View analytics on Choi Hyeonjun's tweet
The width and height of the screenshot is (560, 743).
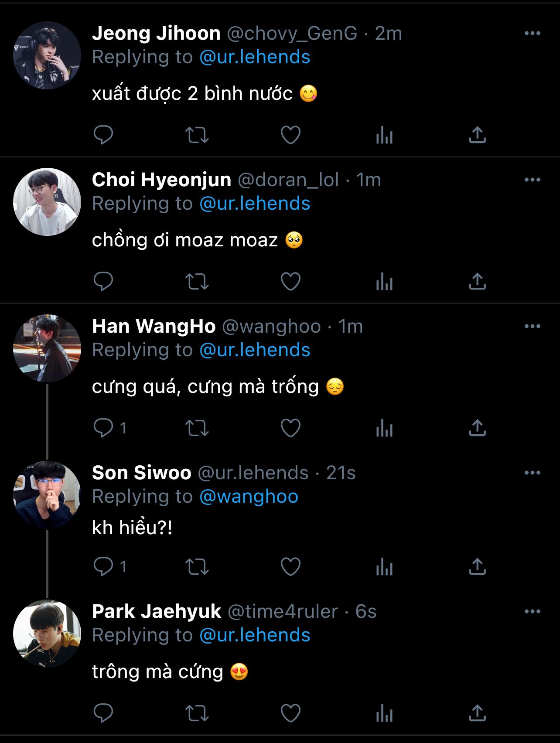(384, 281)
